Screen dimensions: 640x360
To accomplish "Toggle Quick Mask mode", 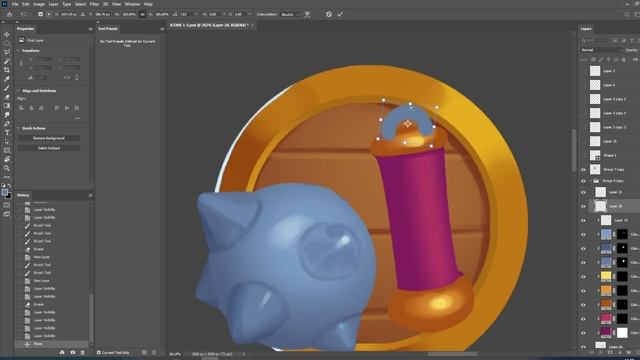I will (7, 205).
